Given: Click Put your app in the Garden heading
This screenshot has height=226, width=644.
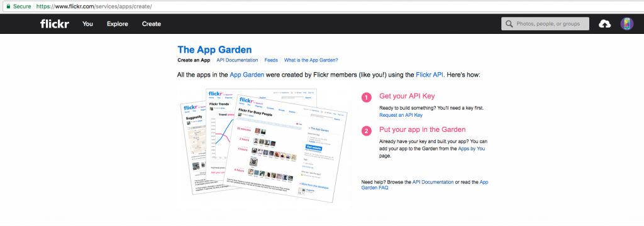Looking at the screenshot, I should [422, 129].
